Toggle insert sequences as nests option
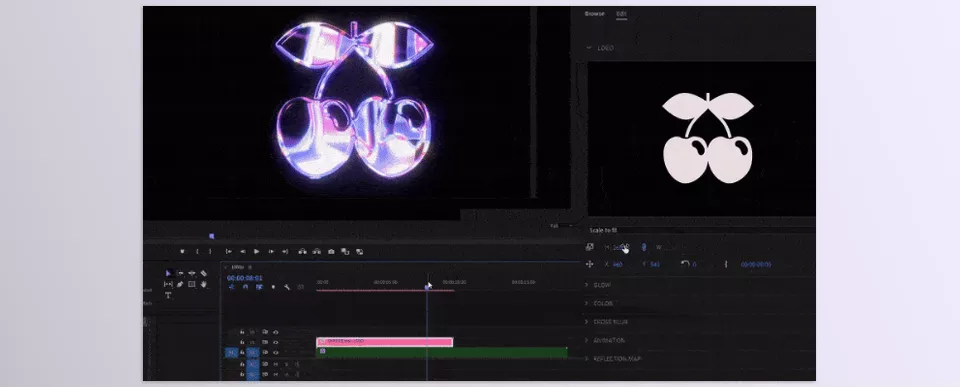960x387 pixels. [x=232, y=287]
